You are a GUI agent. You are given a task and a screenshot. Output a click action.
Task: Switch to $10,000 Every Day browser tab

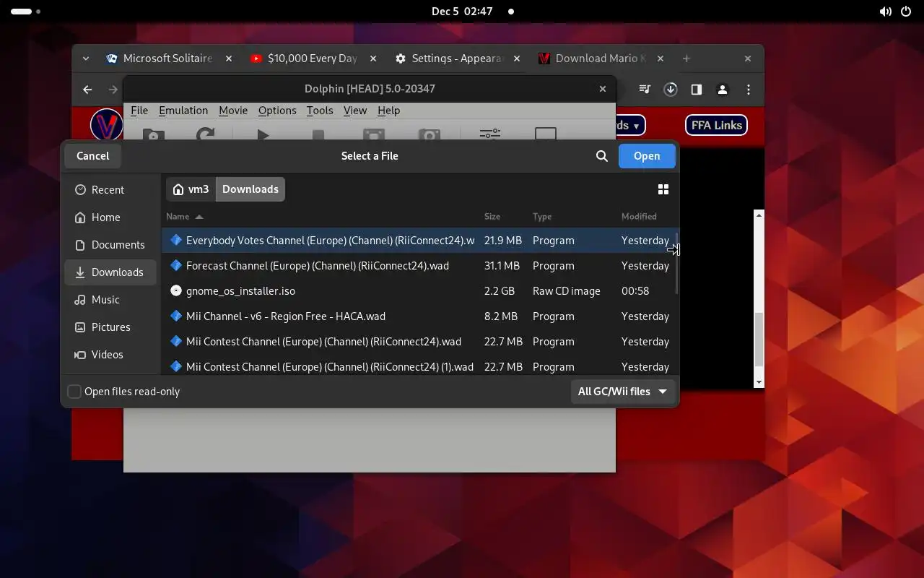coord(312,59)
